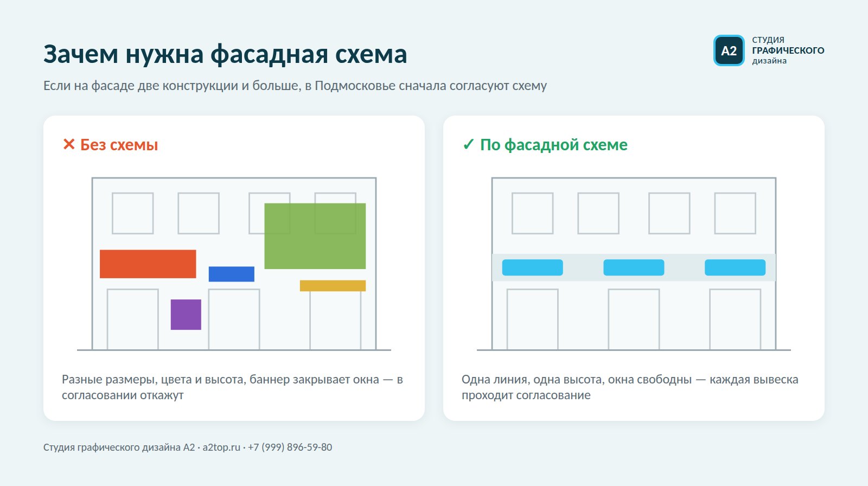Click «Студия графического дизайна А2» in the footer
868x486 pixels.
tap(119, 447)
